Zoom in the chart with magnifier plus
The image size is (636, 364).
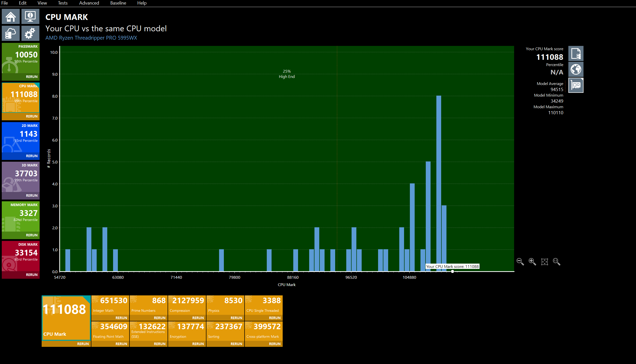coord(532,262)
